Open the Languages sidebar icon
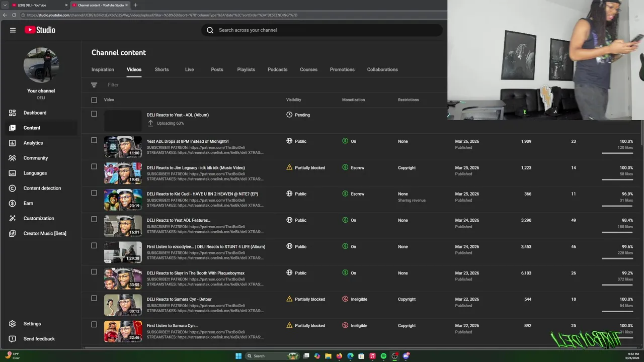The image size is (644, 362). pyautogui.click(x=13, y=173)
